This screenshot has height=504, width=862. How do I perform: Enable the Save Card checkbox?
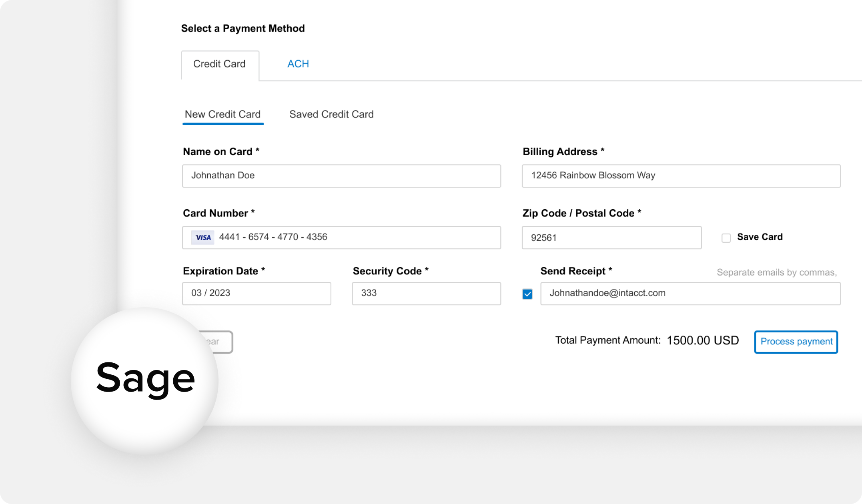(x=726, y=238)
